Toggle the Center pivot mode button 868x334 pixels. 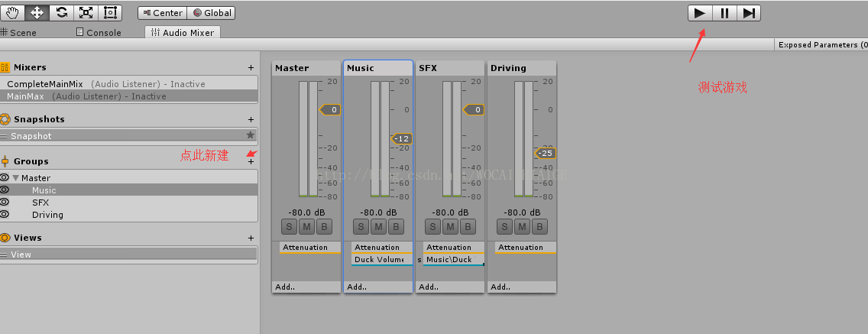click(162, 13)
